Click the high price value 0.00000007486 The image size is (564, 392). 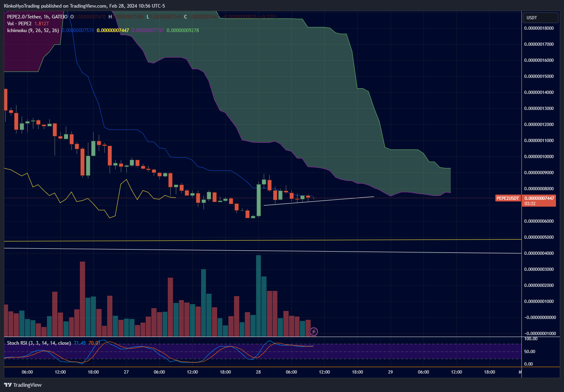128,17
